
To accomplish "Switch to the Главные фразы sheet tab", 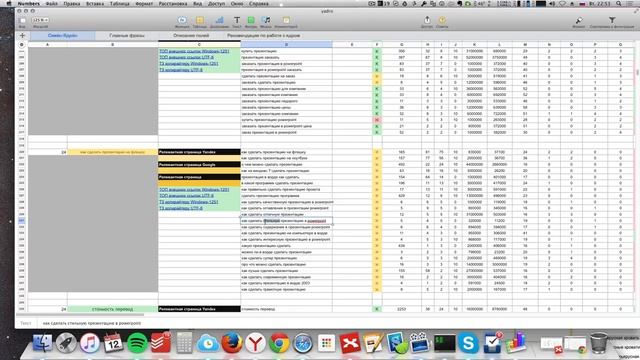I will pyautogui.click(x=127, y=36).
